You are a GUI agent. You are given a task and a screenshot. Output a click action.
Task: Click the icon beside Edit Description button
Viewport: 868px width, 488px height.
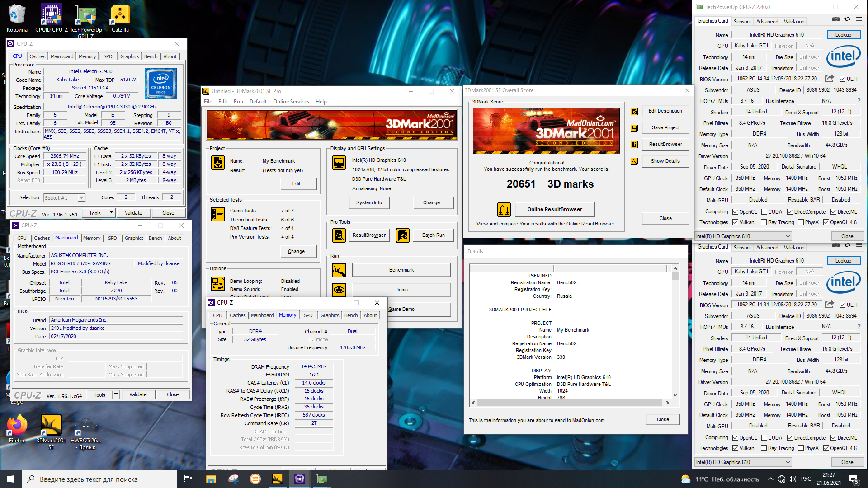click(634, 112)
